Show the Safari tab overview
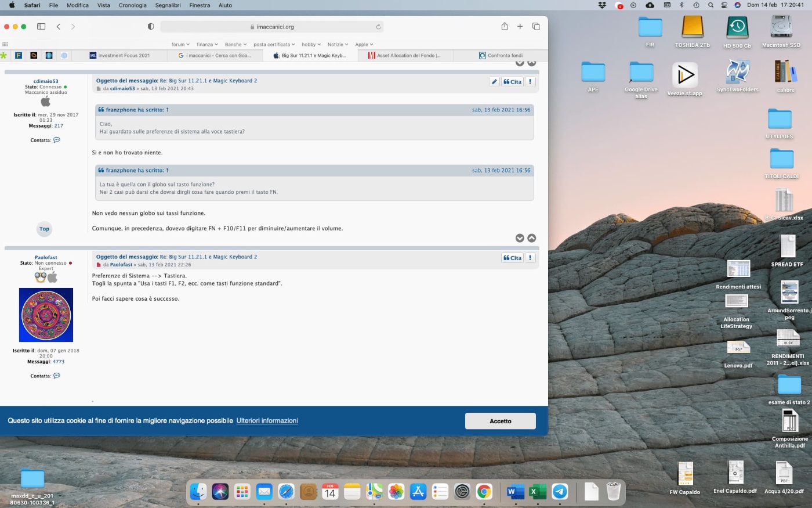Screen dimensions: 812x508 (536, 27)
